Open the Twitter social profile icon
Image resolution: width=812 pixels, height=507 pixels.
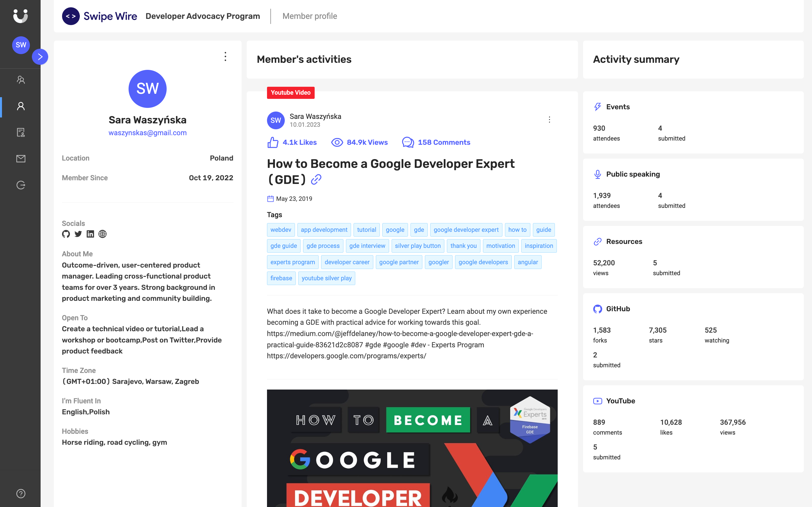click(x=78, y=234)
